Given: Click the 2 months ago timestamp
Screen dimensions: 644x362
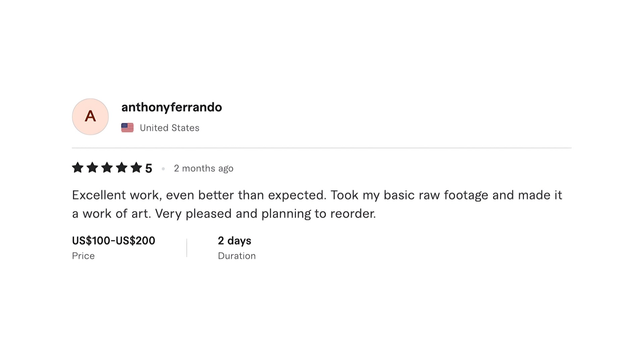Looking at the screenshot, I should pos(204,168).
